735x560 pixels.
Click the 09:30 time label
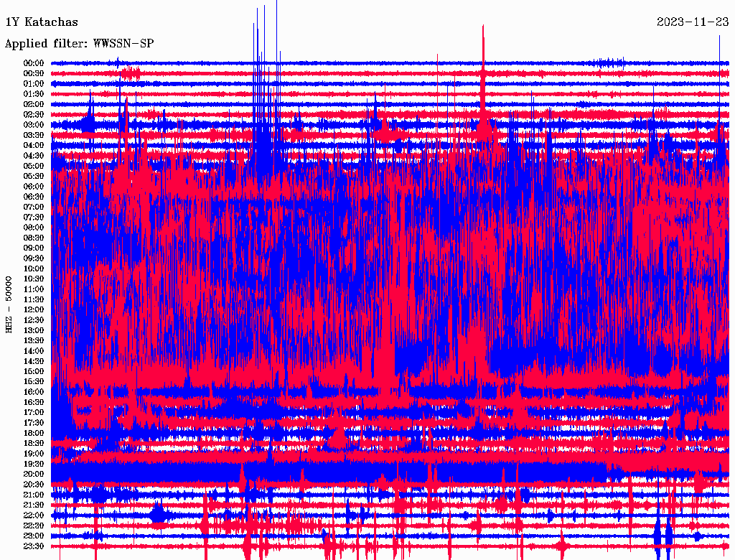(34, 258)
